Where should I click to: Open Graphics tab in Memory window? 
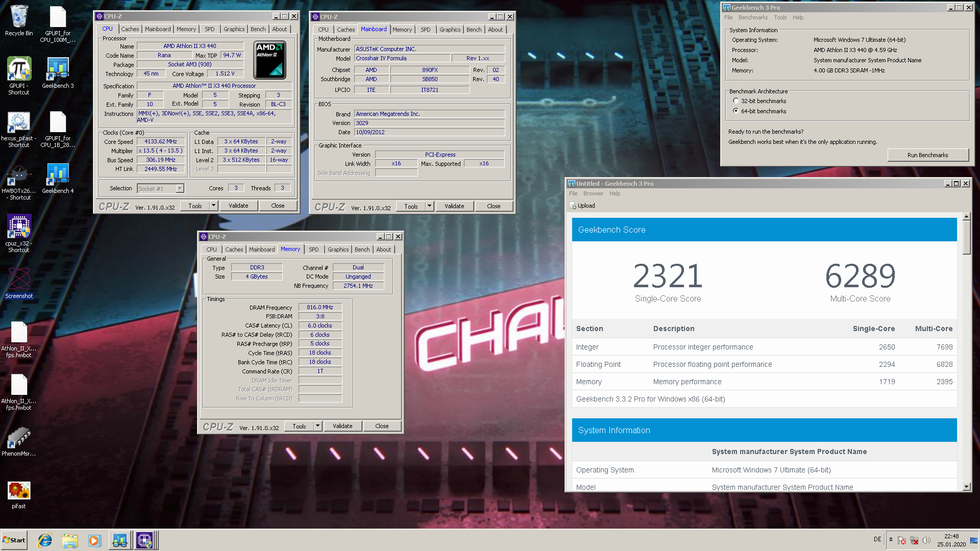tap(338, 249)
